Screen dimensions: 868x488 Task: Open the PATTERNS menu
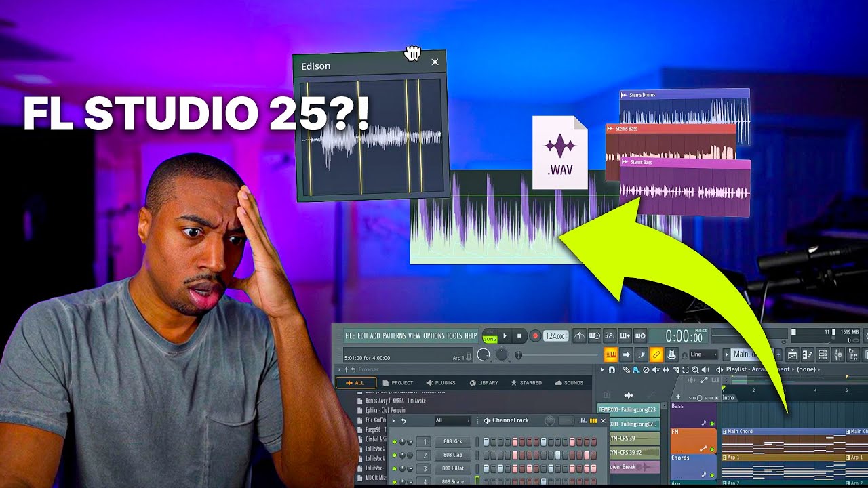click(394, 335)
